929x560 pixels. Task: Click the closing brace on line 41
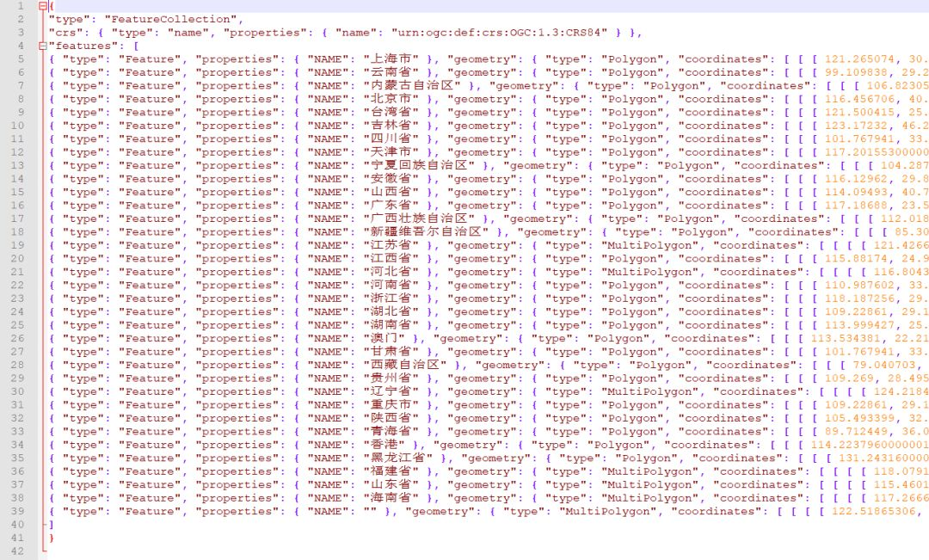(51, 538)
